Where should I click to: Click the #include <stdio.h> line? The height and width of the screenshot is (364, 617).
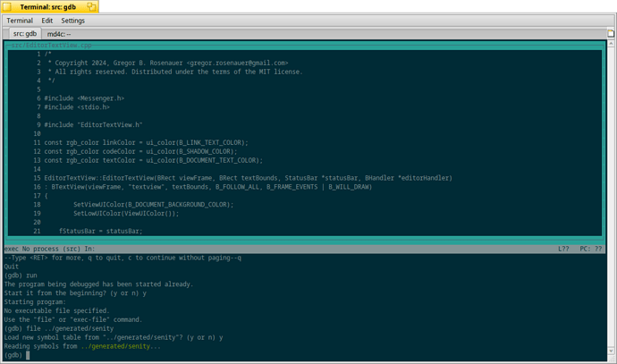(77, 107)
